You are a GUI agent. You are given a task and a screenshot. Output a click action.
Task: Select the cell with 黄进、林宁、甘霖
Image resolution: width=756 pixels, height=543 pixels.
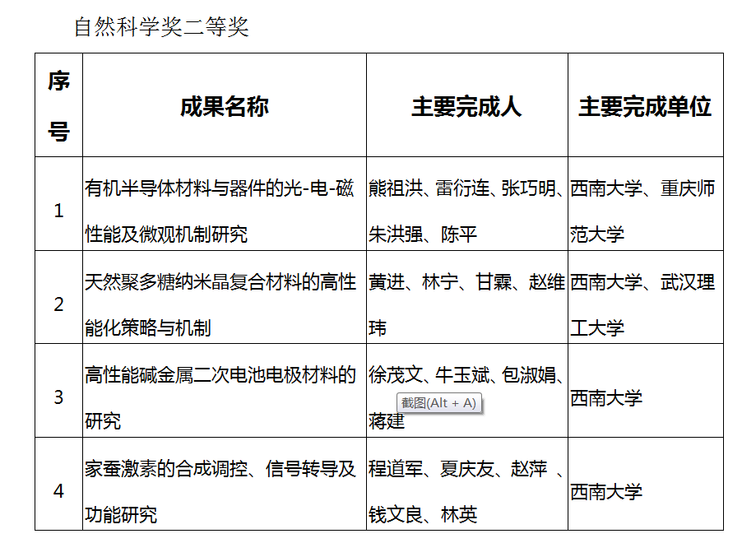click(466, 304)
